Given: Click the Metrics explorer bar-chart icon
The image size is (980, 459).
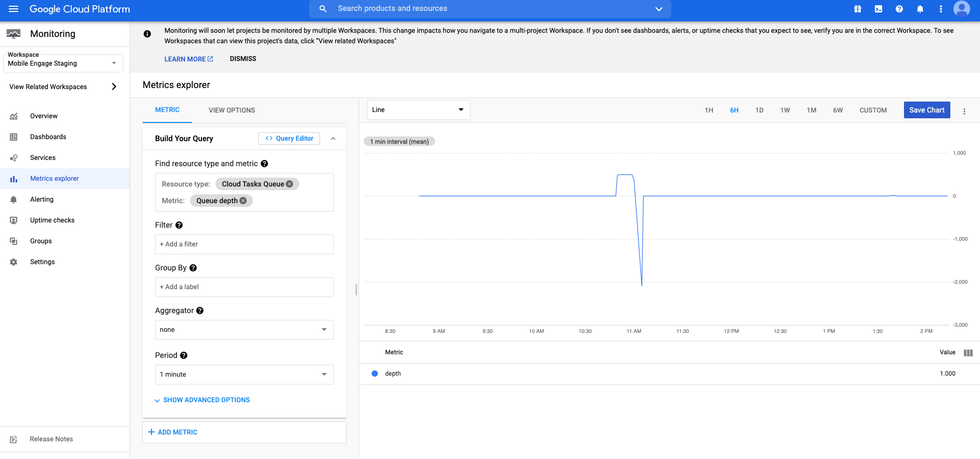Looking at the screenshot, I should (14, 179).
